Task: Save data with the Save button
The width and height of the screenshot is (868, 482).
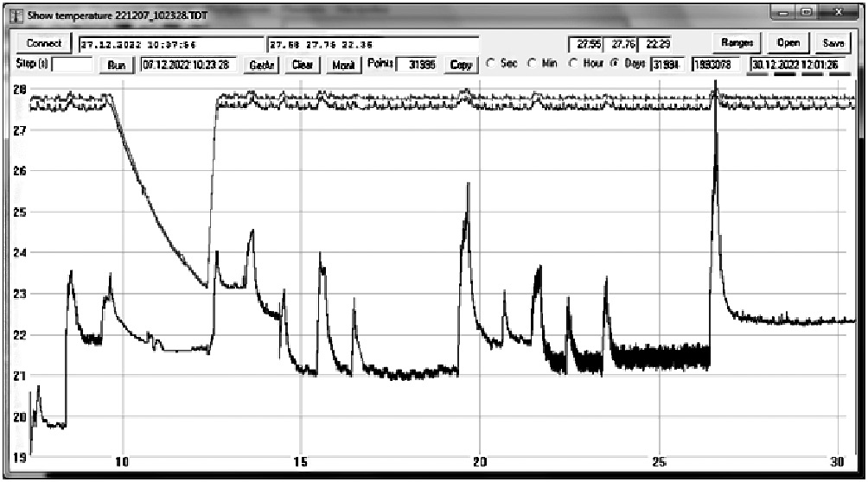Action: click(833, 44)
